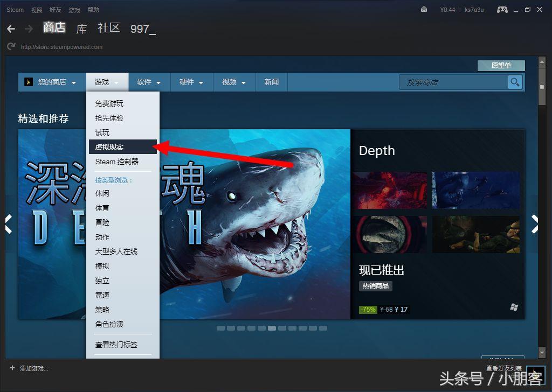Viewport: 552px width, 392px height.
Task: Open ks7a3u account name
Action: pos(474,10)
